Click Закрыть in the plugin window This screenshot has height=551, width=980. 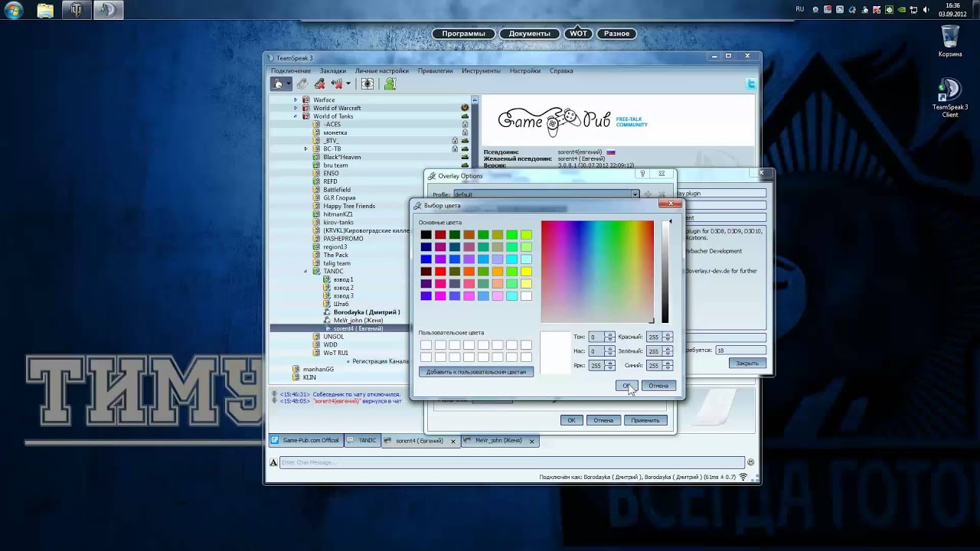[747, 364]
